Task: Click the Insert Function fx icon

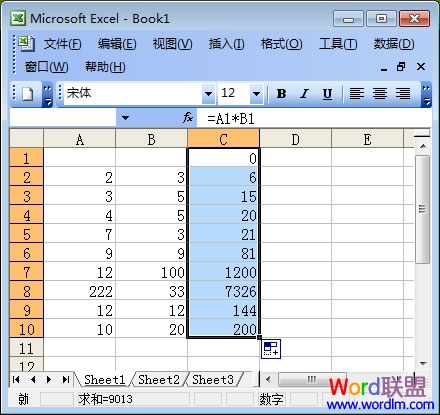Action: coord(188,118)
